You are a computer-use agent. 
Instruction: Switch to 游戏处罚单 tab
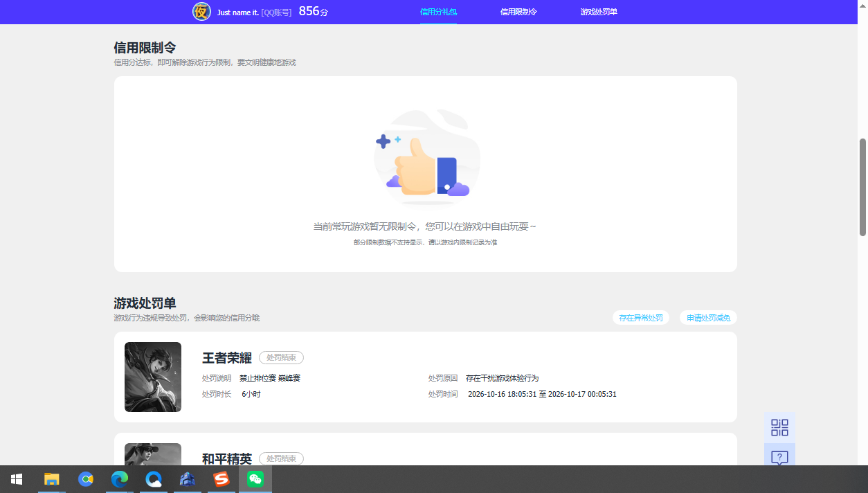click(x=599, y=12)
